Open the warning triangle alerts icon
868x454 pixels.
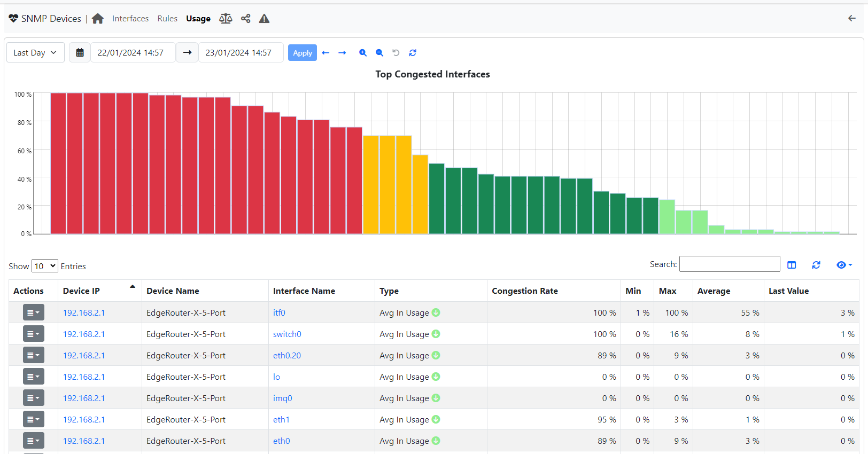(x=264, y=19)
